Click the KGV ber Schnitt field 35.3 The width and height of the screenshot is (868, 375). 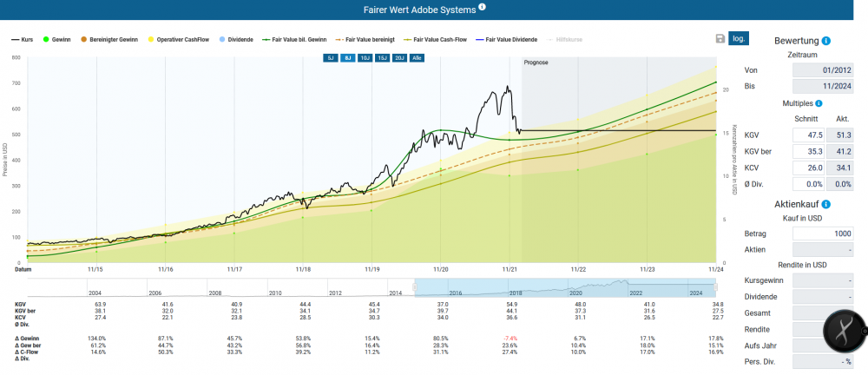[809, 151]
